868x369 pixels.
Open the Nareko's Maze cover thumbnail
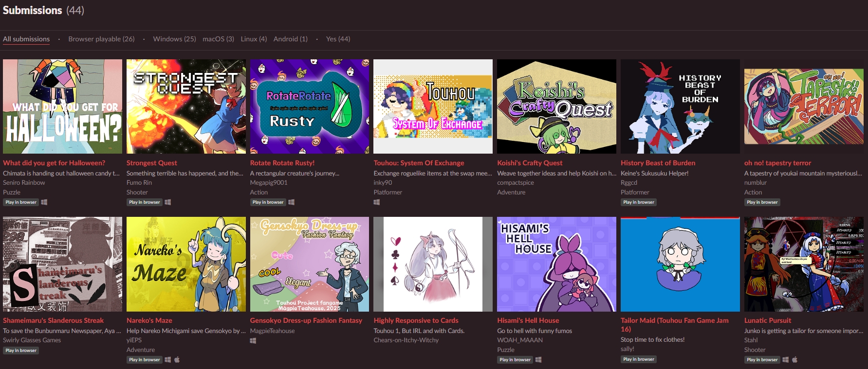coord(186,264)
